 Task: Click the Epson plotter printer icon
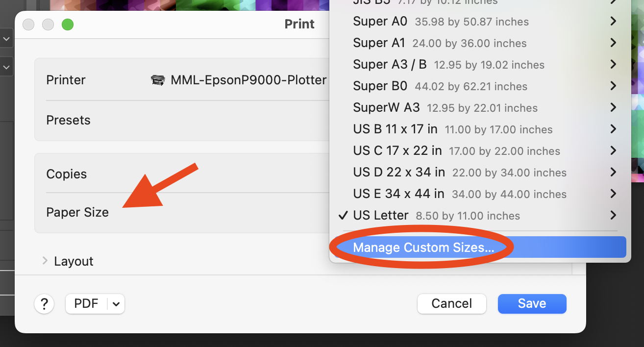click(x=158, y=80)
